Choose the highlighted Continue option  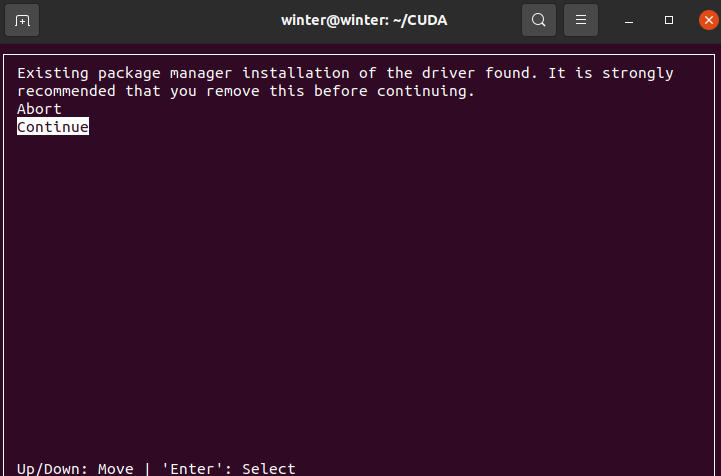tap(53, 126)
